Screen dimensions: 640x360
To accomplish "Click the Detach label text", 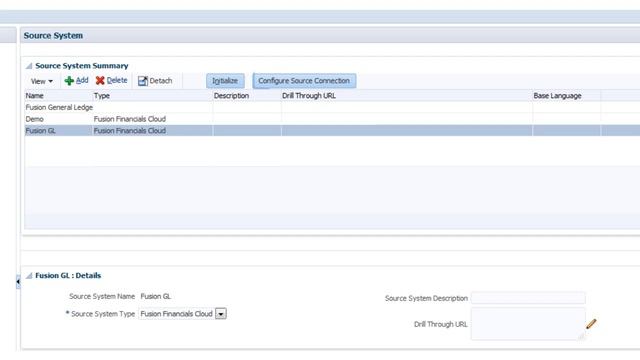I will coord(161,81).
